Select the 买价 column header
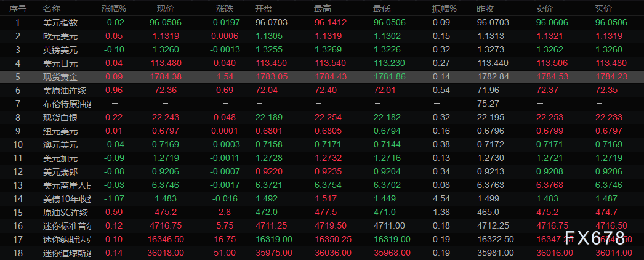 click(603, 9)
